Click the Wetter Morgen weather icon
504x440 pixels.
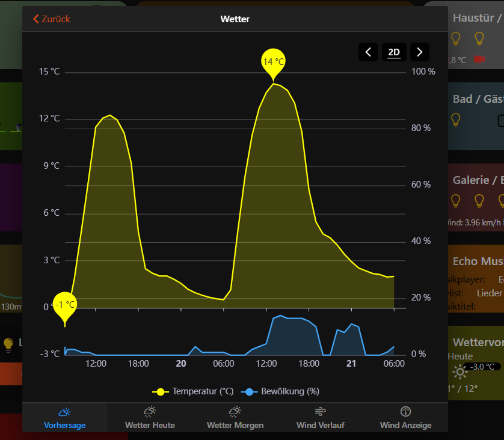pos(235,411)
